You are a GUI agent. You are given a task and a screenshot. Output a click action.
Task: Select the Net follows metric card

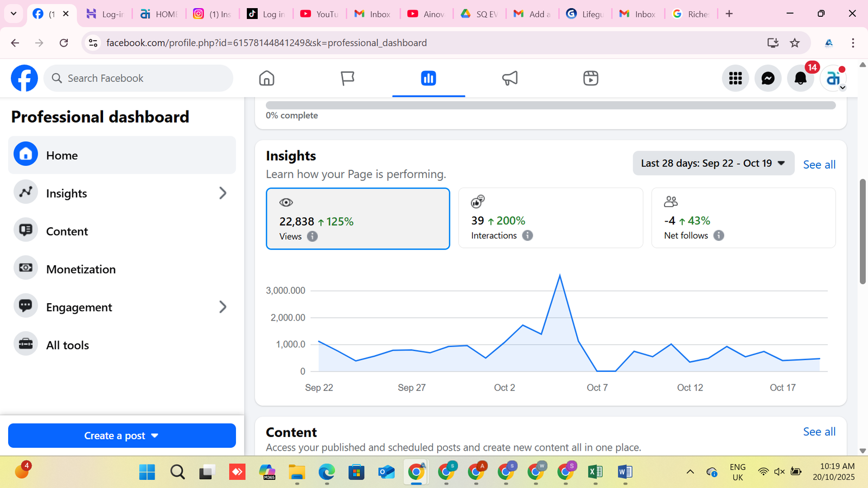point(743,218)
